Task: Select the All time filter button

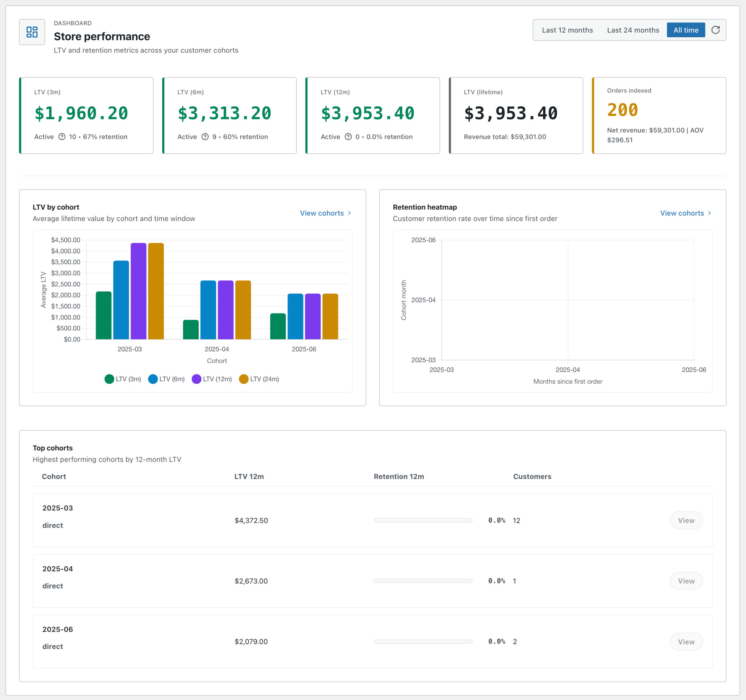Action: pos(686,30)
